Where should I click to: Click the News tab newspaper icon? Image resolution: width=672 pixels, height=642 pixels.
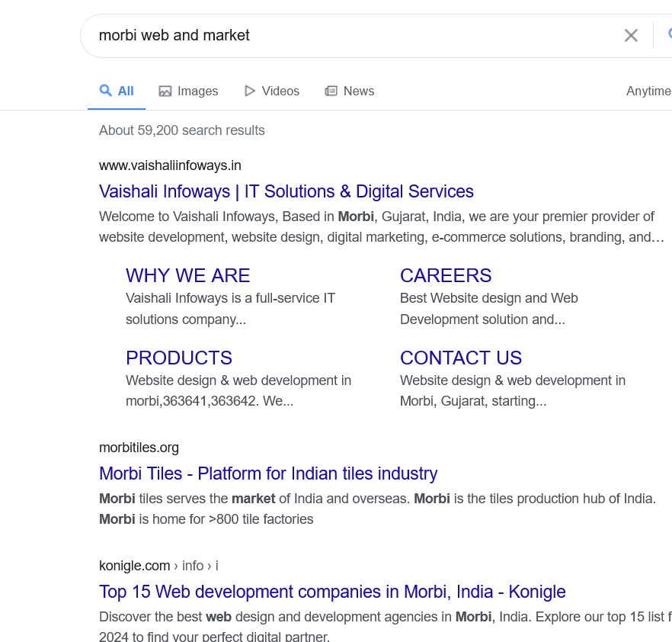pos(331,91)
